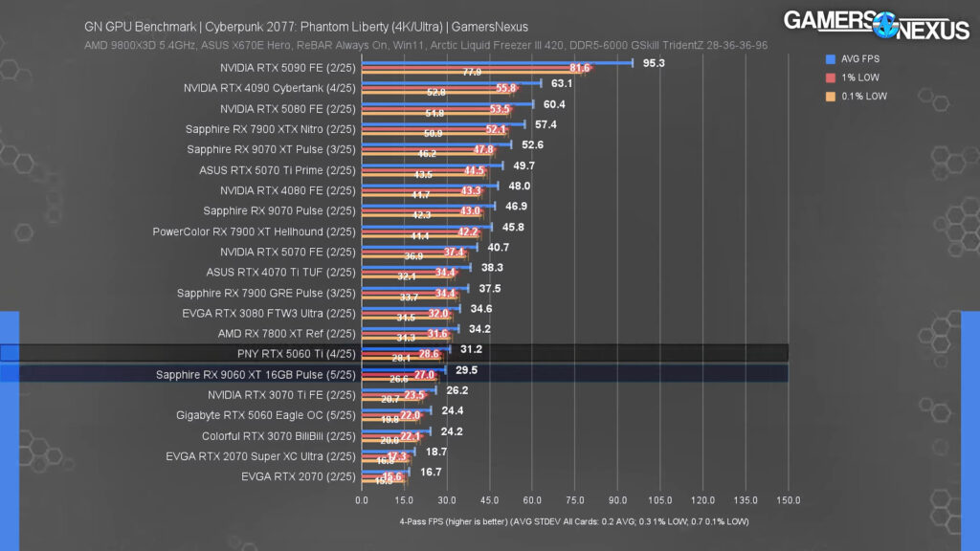
Task: Click the 48.0 average FPS value
Action: click(x=520, y=186)
